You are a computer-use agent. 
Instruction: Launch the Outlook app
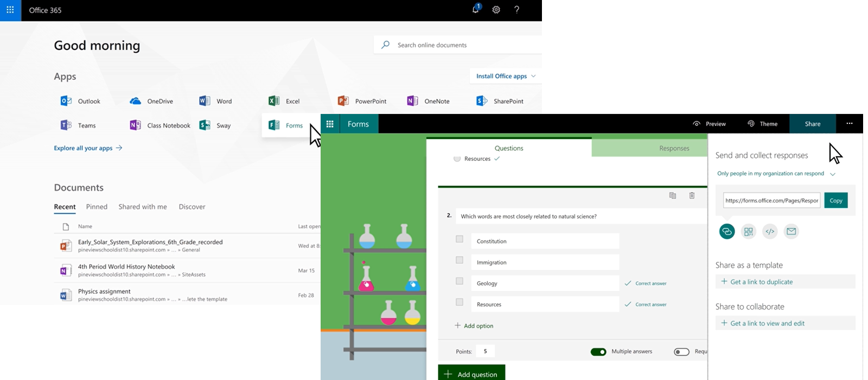tap(80, 101)
